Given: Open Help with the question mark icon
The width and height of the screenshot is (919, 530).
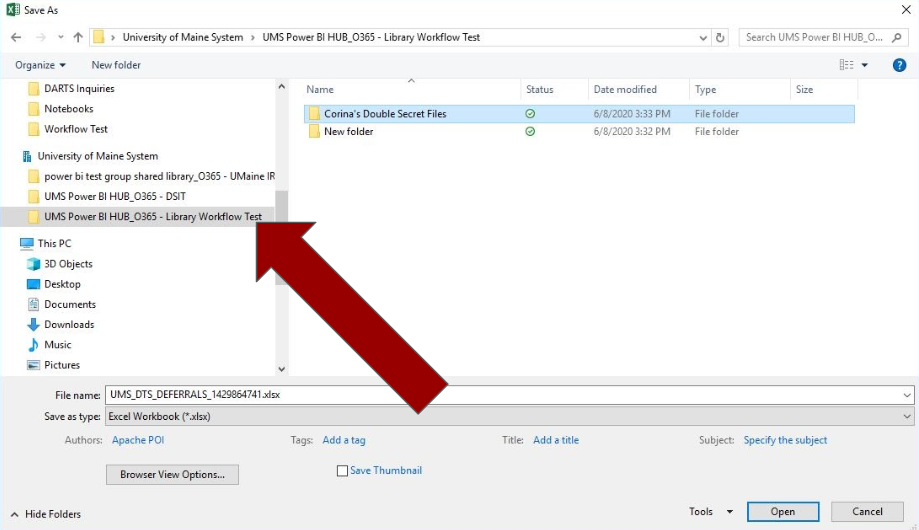Looking at the screenshot, I should pyautogui.click(x=899, y=65).
